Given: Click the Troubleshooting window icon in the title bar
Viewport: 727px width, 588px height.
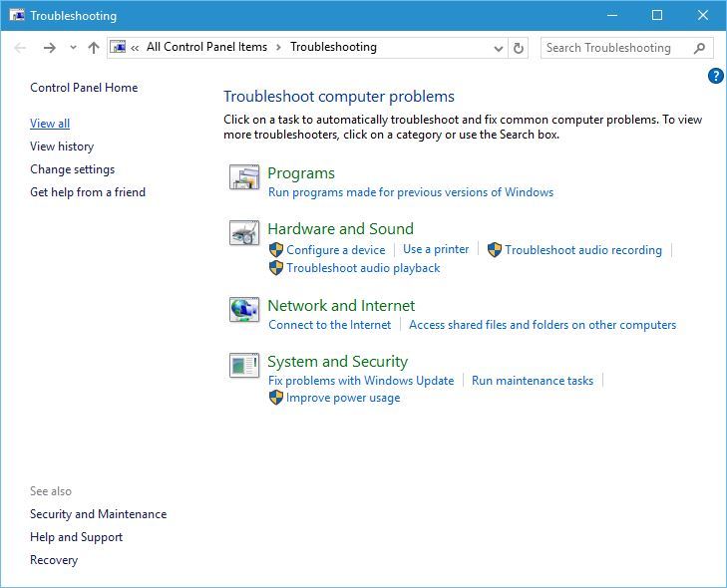Looking at the screenshot, I should [17, 15].
